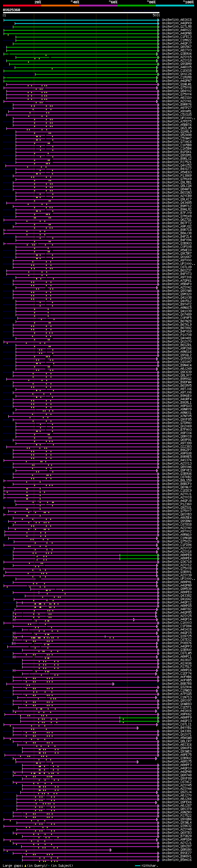Select the UniRef100_A7PDT5 label
The image size is (197, 868).
point(176,122)
